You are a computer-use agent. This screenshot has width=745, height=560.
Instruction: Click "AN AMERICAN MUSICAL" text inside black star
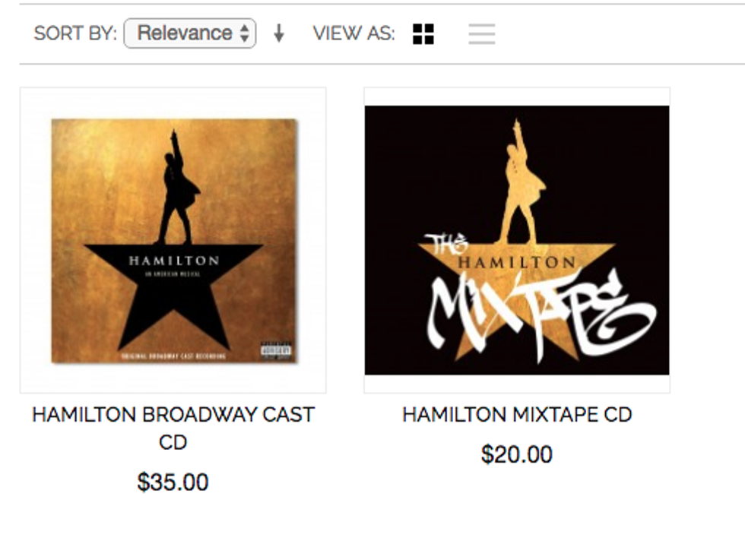tap(174, 276)
